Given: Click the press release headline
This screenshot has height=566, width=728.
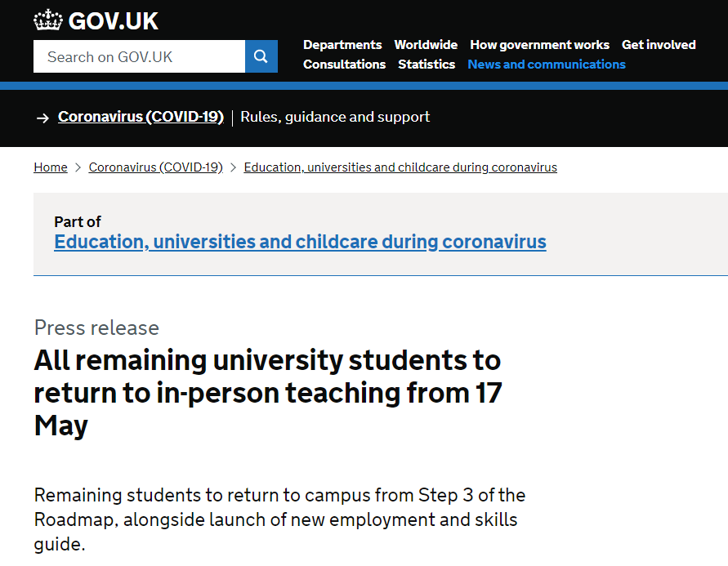Looking at the screenshot, I should (x=268, y=393).
